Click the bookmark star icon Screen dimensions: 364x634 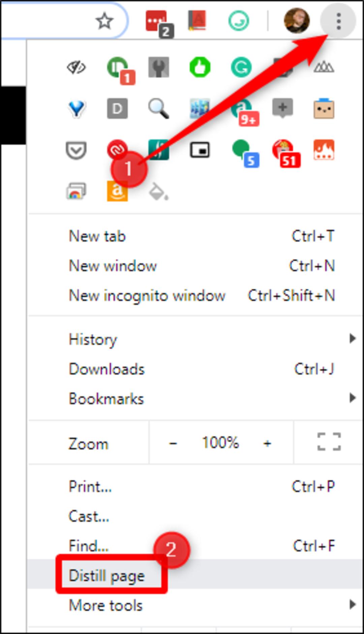click(x=104, y=21)
